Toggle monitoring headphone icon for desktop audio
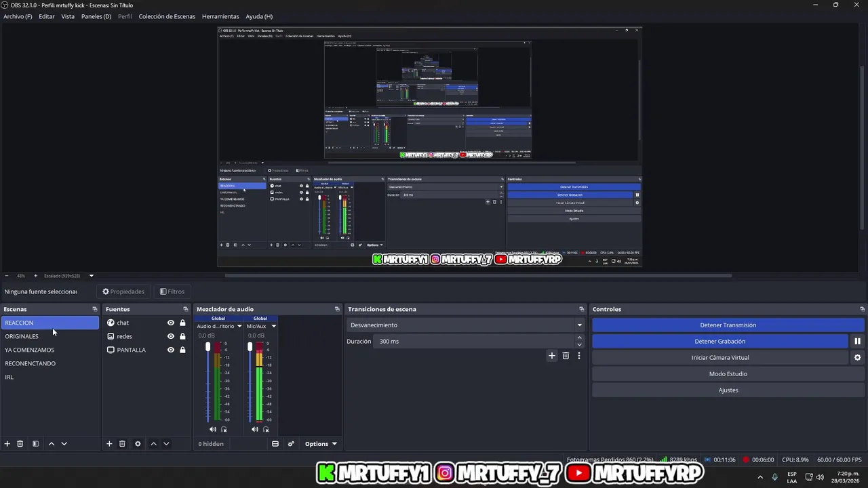Screen dimensions: 868x488 point(224,429)
